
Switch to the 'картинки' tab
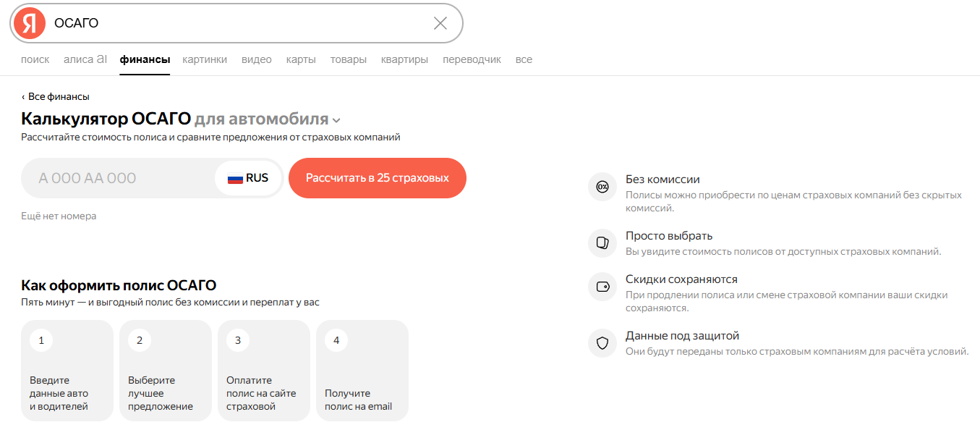tap(205, 59)
